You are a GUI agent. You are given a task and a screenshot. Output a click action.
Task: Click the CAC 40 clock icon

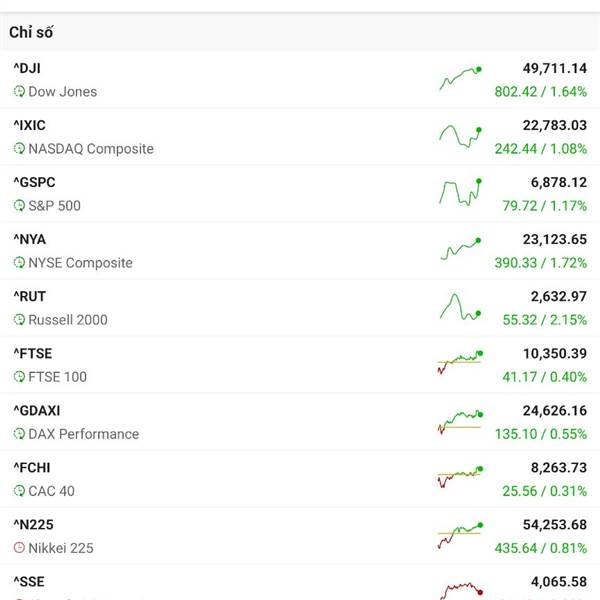[19, 491]
